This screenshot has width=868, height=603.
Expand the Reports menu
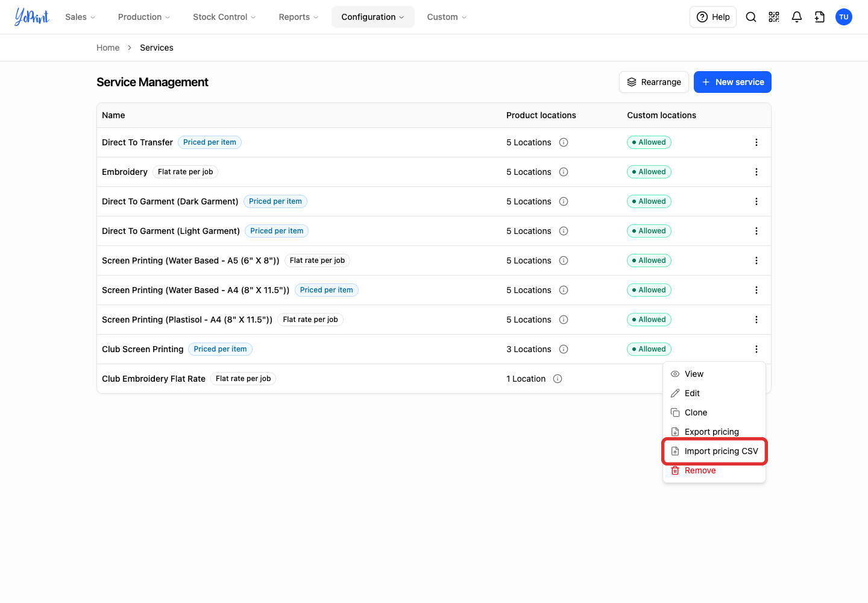[298, 17]
